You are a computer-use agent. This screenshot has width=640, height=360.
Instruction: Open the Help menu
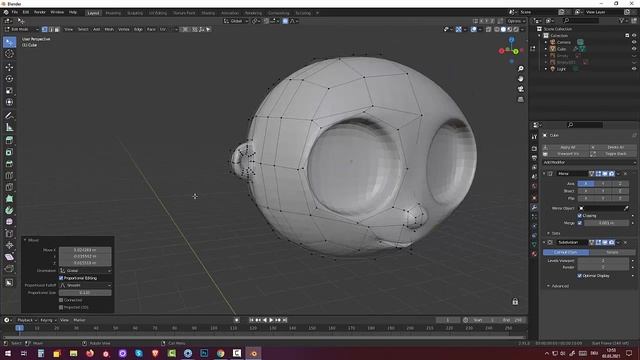[x=73, y=12]
